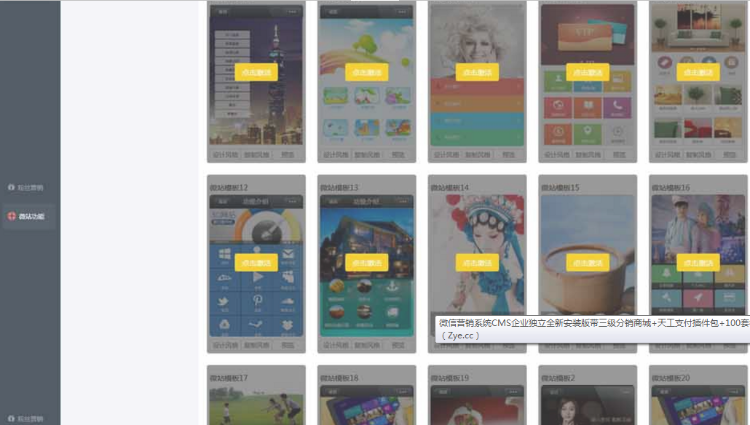The height and width of the screenshot is (425, 750).
Task: Click 点击激活 on 微站模板15
Action: click(587, 263)
